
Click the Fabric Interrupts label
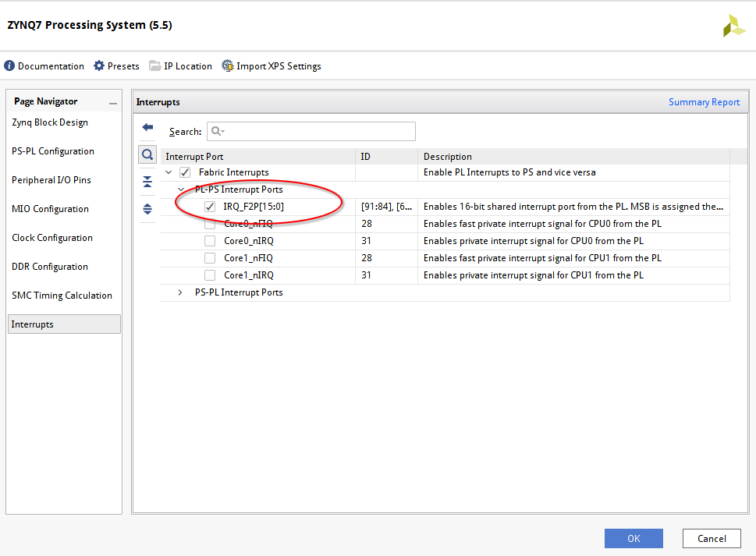tap(234, 172)
